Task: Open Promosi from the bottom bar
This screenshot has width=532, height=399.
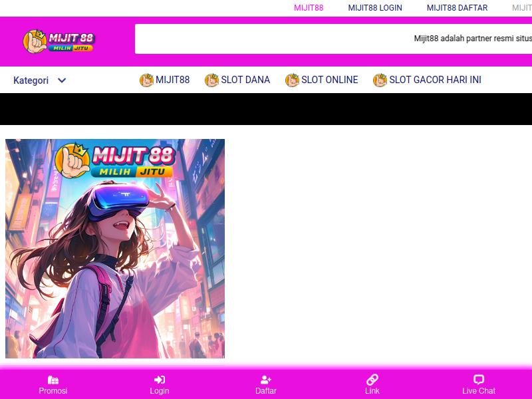Action: (53, 391)
